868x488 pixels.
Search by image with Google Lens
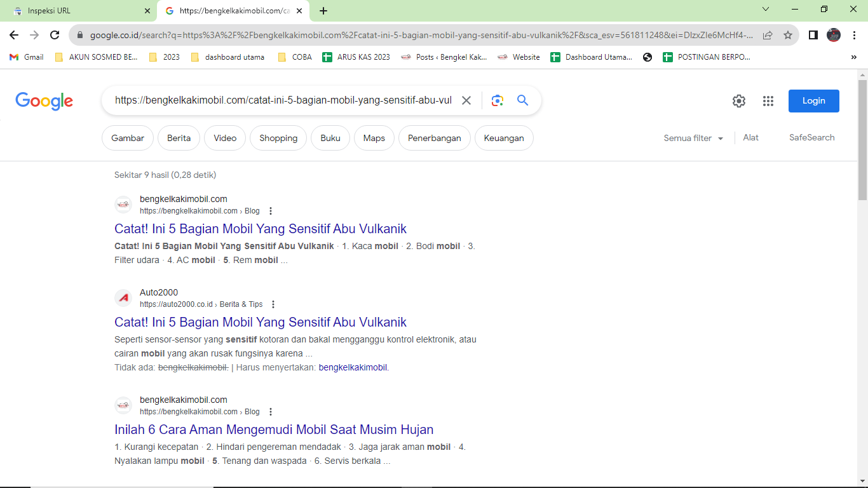click(x=498, y=100)
